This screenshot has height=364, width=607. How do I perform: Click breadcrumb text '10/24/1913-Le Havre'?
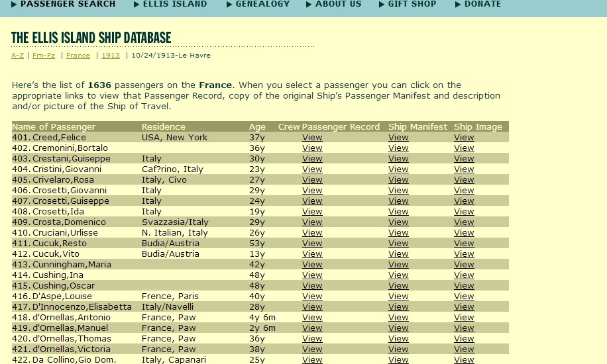[171, 56]
